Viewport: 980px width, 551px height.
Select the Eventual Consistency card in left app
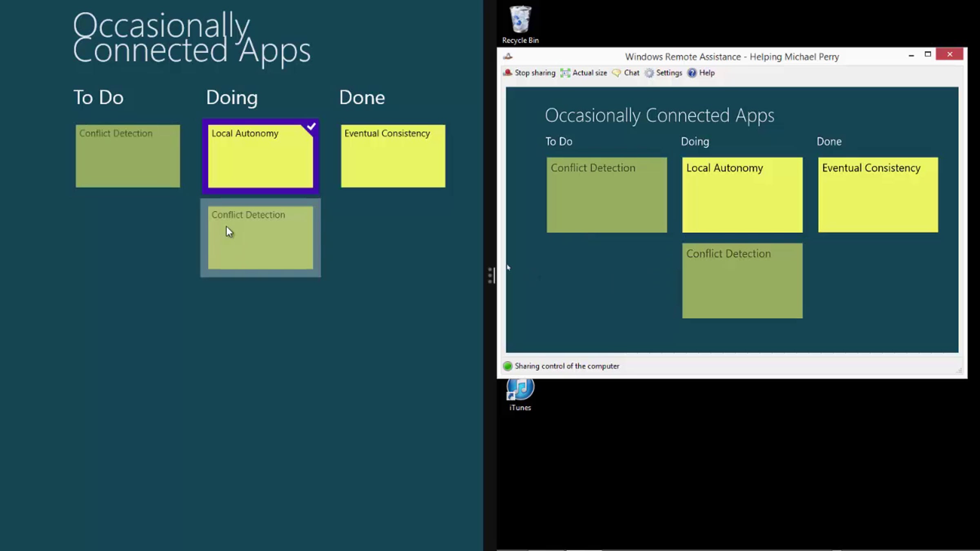(393, 156)
